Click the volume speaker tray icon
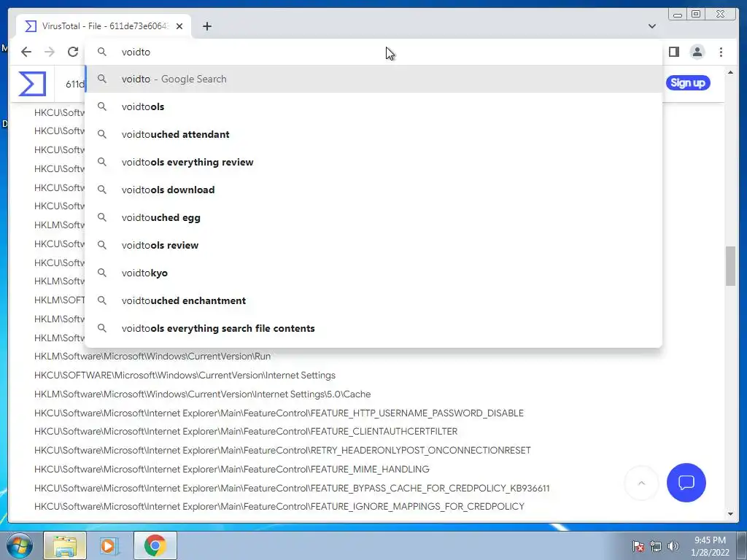747x560 pixels. tap(673, 546)
